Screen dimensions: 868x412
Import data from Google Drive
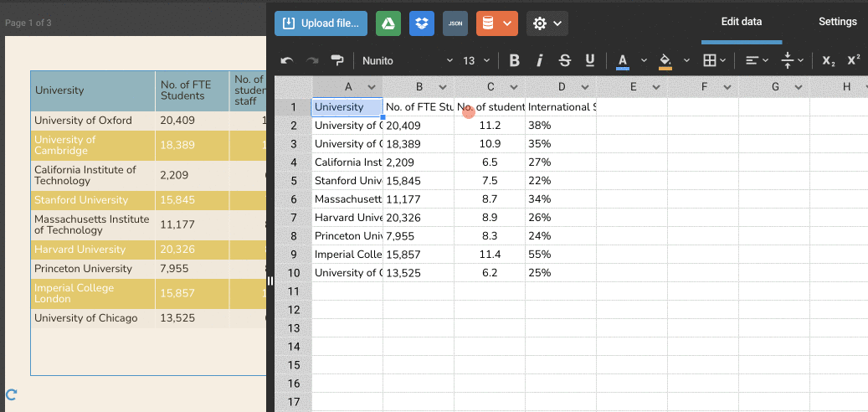pos(388,23)
